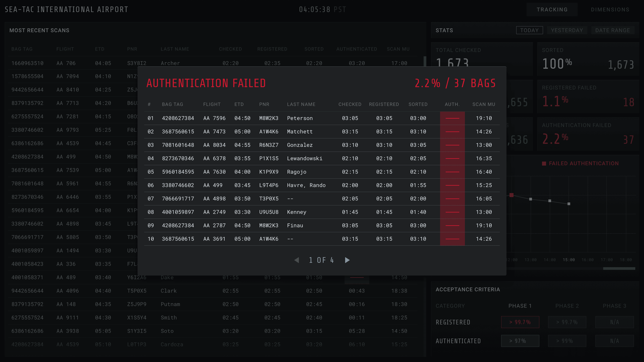Go to next page of failed bags
Image resolution: width=644 pixels, height=362 pixels.
(347, 260)
